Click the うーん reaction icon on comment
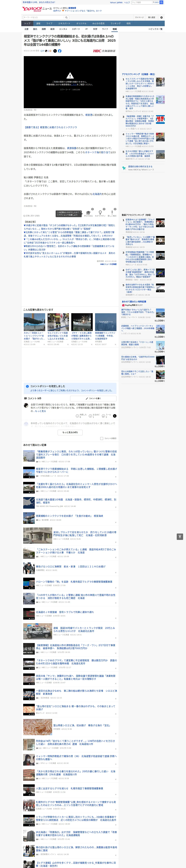186x868 pixels. 103,416
